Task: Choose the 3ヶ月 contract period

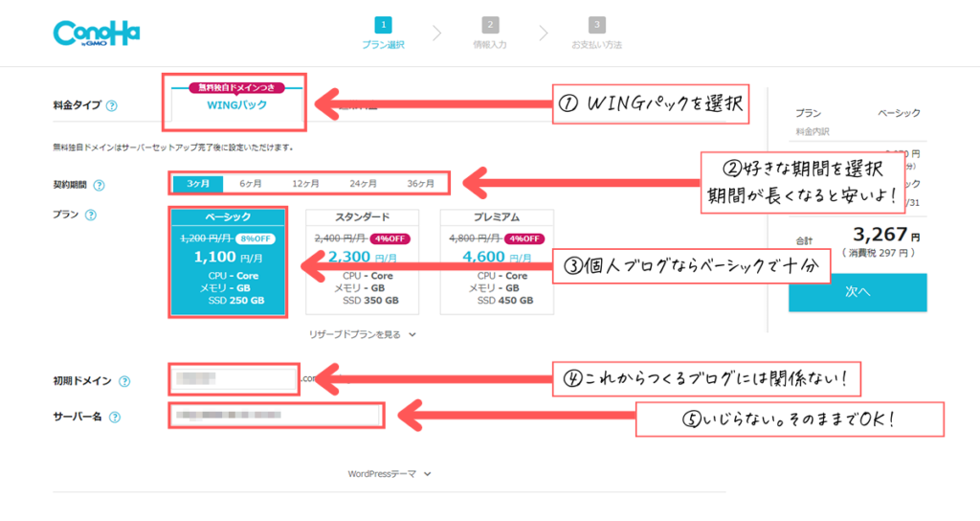Action: click(198, 183)
